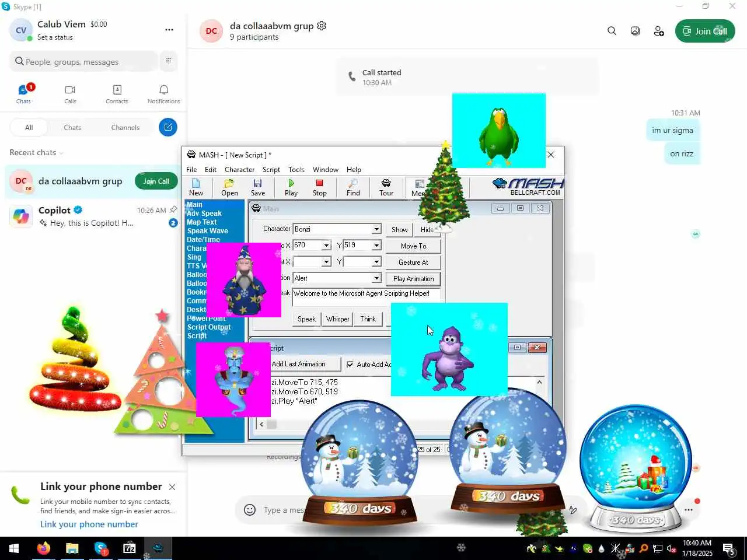Click the Whisper button

tap(337, 318)
